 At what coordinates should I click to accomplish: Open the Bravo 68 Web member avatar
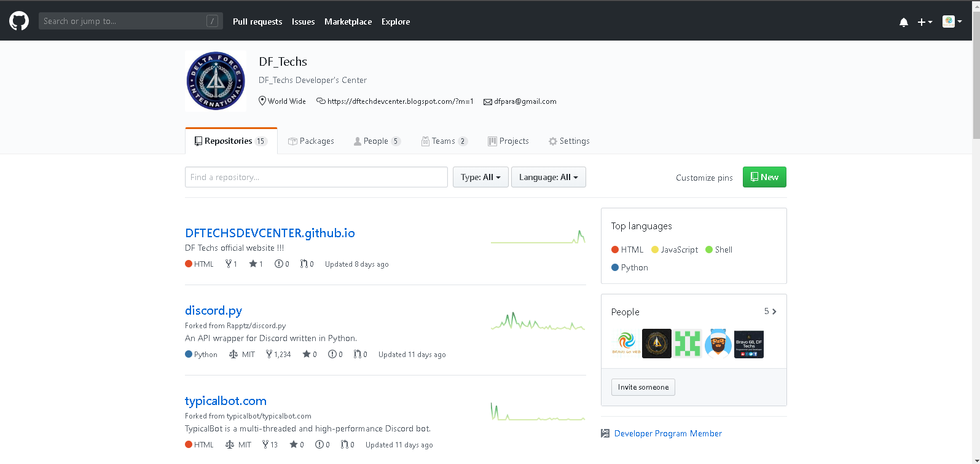coord(626,344)
